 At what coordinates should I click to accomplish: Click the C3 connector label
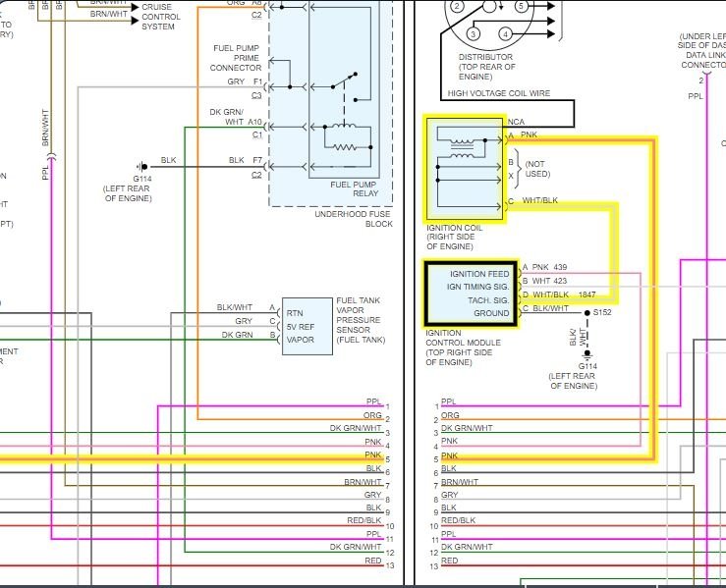pyautogui.click(x=256, y=95)
